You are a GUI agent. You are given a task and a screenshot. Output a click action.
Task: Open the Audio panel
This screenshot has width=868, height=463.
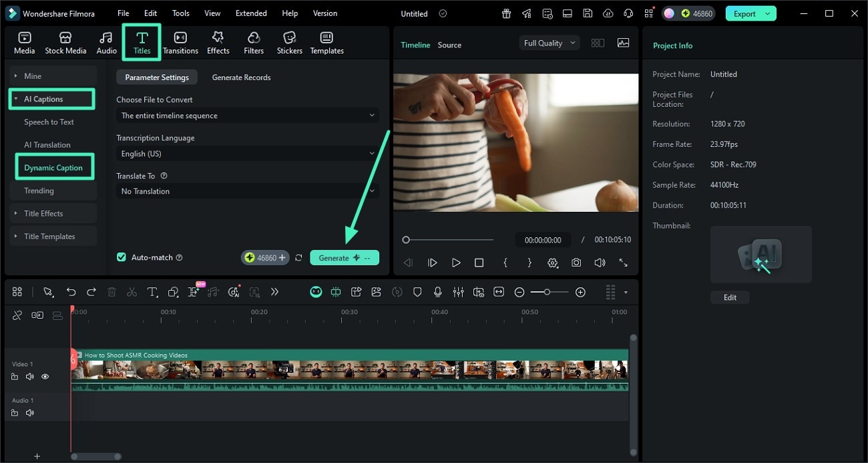[106, 41]
